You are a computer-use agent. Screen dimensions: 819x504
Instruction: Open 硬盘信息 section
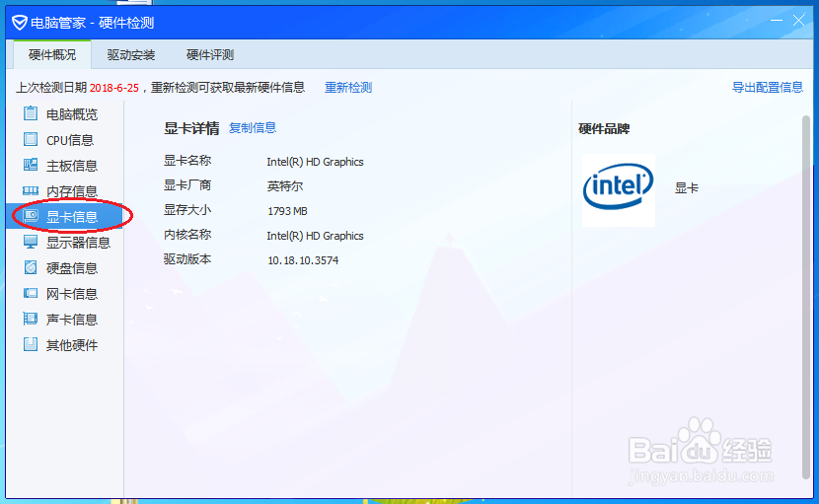[64, 268]
